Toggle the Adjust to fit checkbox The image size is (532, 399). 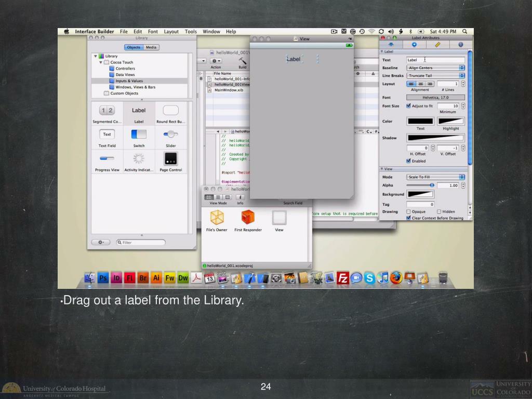pos(408,106)
